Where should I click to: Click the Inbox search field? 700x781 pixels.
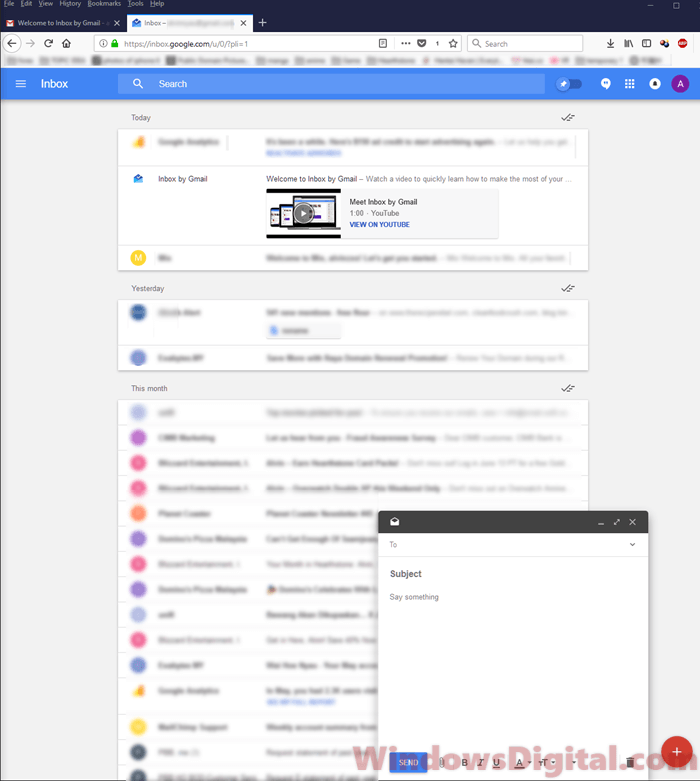[331, 84]
